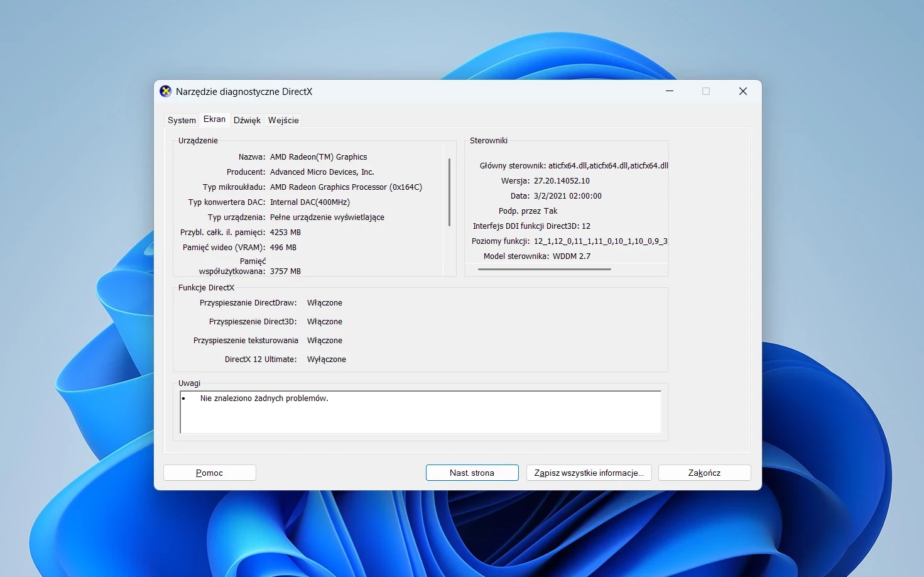The width and height of the screenshot is (924, 577).
Task: Click manufacturer value Advanced Micro Devices, Inc.
Action: [322, 172]
